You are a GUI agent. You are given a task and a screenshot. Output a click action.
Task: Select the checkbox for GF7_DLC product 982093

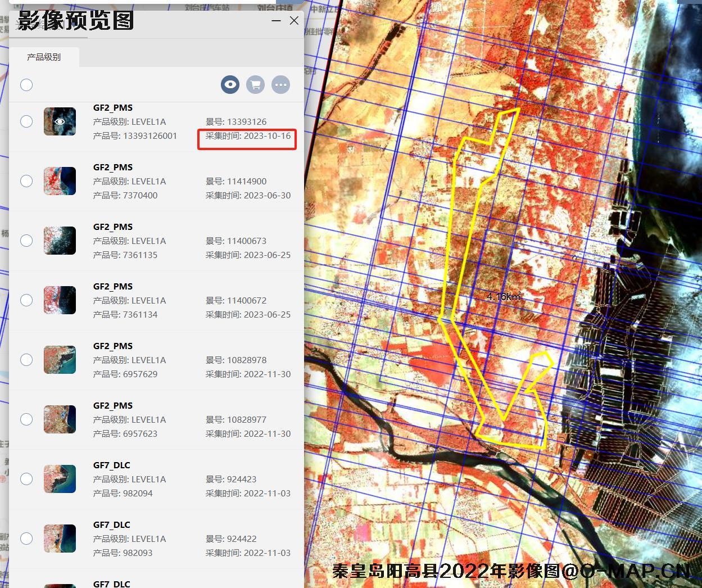tap(26, 539)
